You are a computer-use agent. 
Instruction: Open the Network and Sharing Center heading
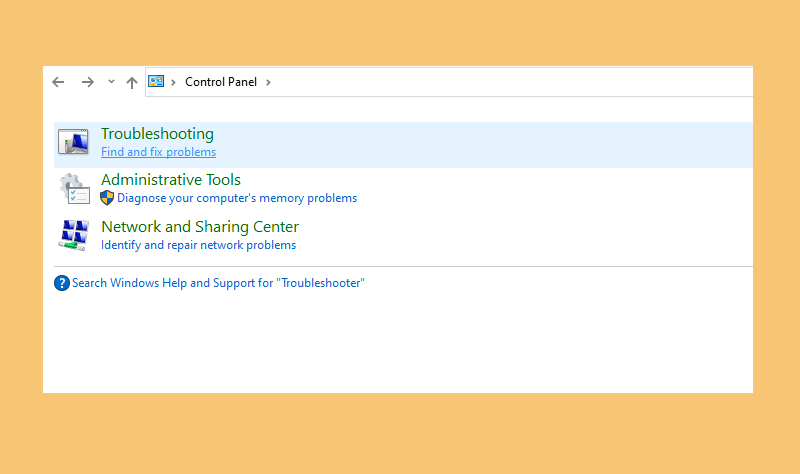click(x=200, y=227)
